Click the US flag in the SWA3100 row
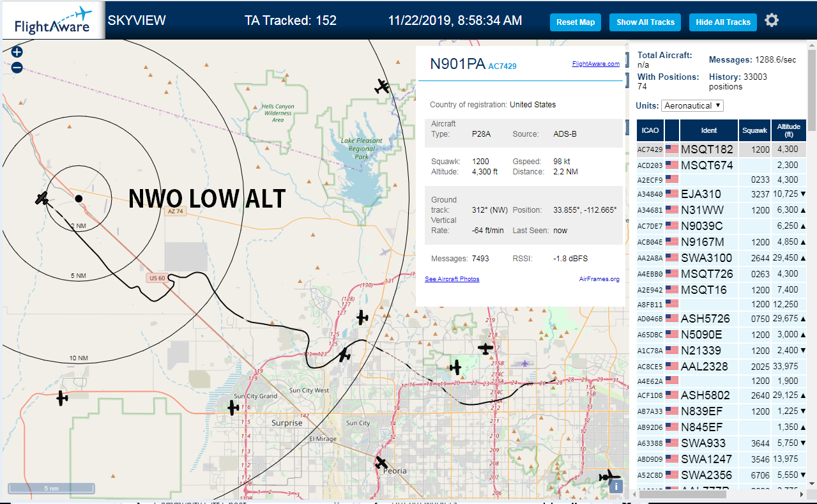Viewport: 817px width, 504px height. (x=672, y=258)
